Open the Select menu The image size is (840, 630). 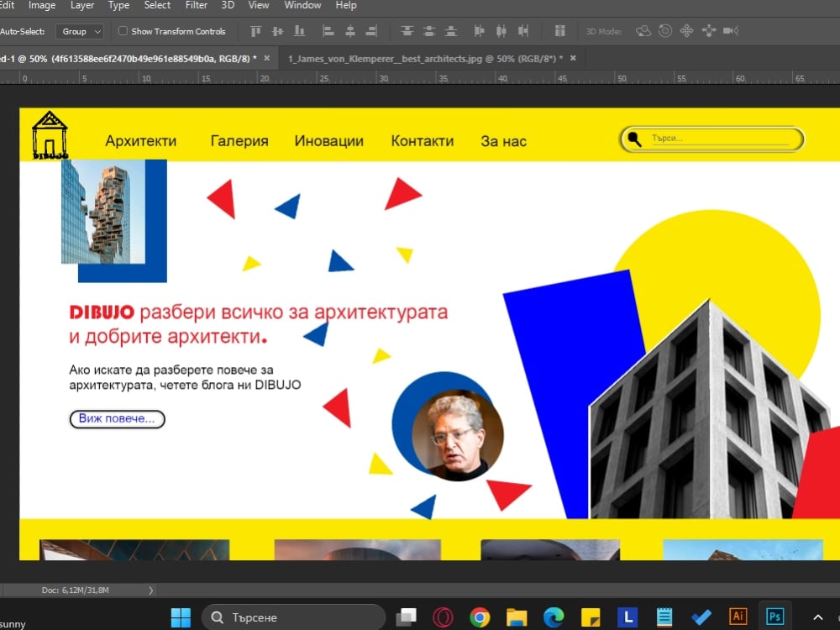pos(158,5)
